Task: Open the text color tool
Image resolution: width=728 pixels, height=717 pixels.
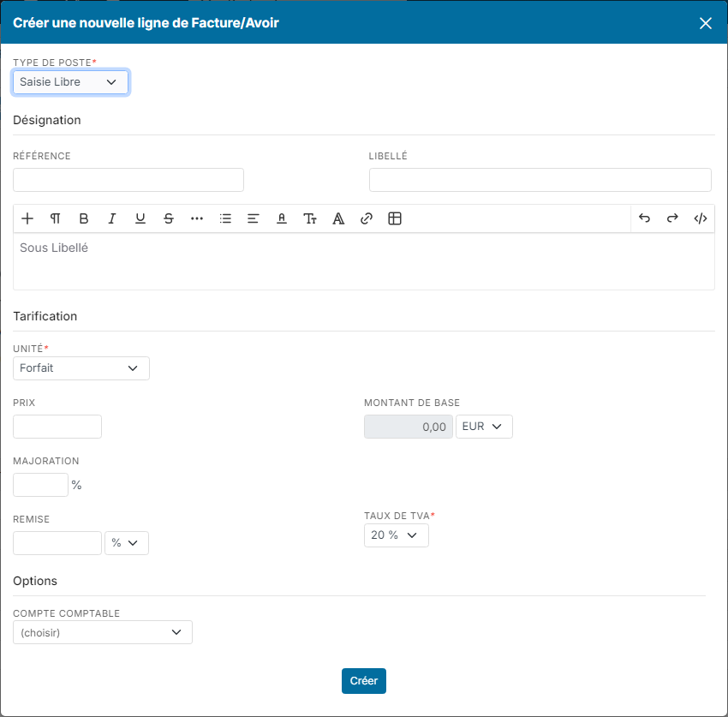Action: 282,218
